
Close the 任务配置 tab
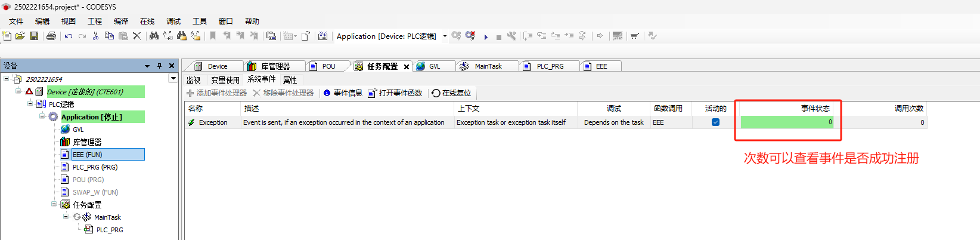coord(407,67)
